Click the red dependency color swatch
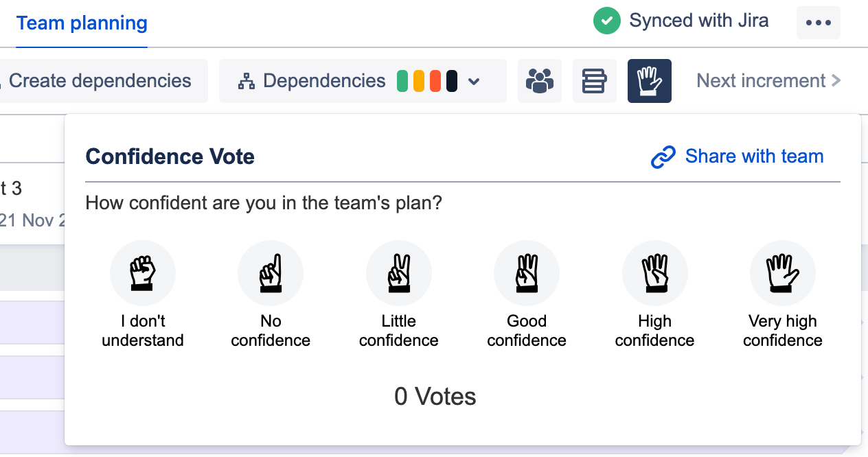The height and width of the screenshot is (457, 868). point(435,81)
